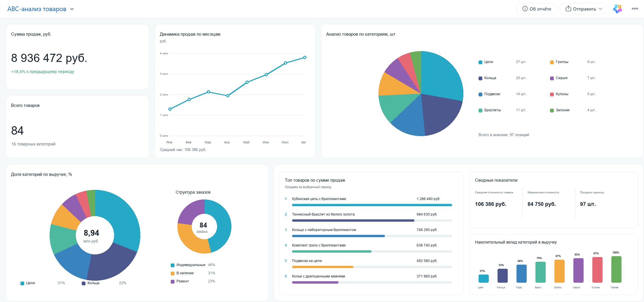644x302 pixels.
Task: Click Всего в анализе: 97 позиций text
Action: click(x=504, y=135)
